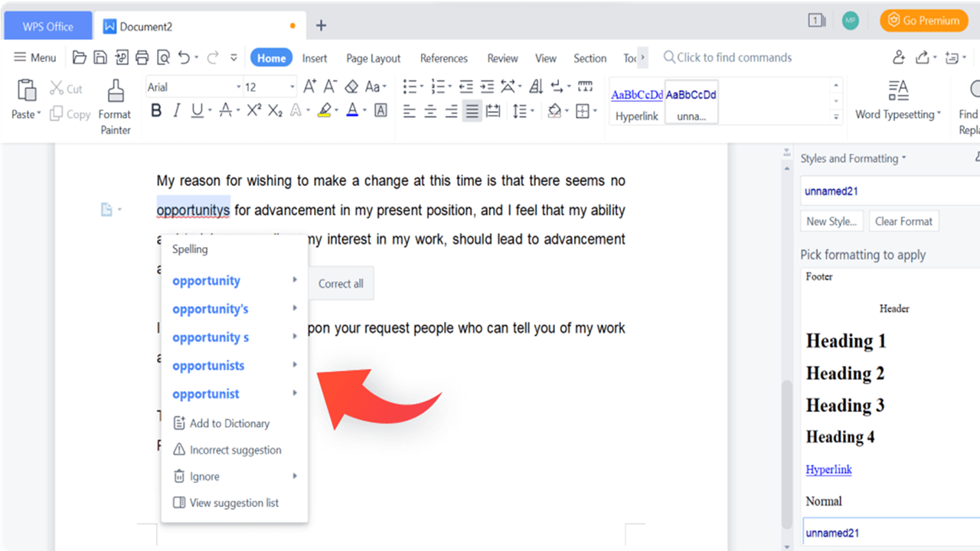Toggle the numbered list
The height and width of the screenshot is (551, 980).
click(x=439, y=86)
